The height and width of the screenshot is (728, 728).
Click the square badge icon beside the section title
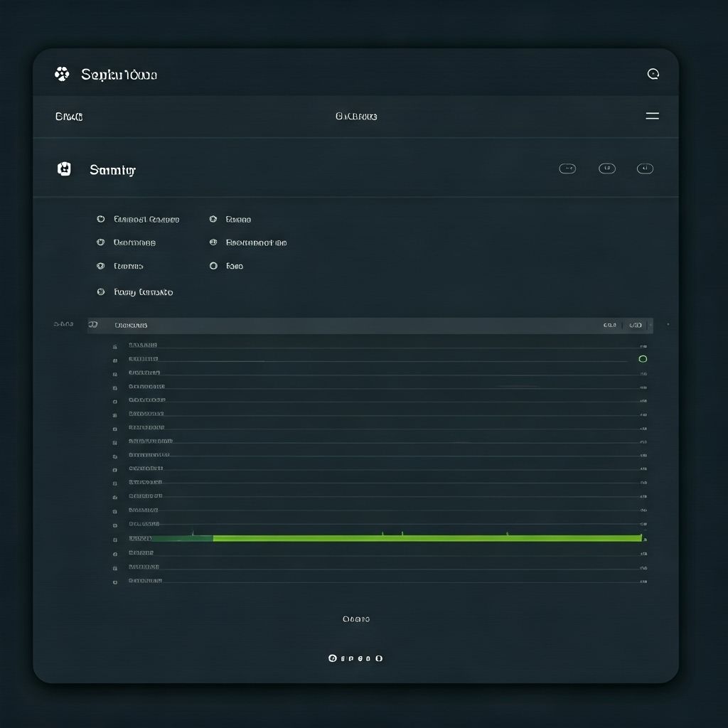coord(64,169)
